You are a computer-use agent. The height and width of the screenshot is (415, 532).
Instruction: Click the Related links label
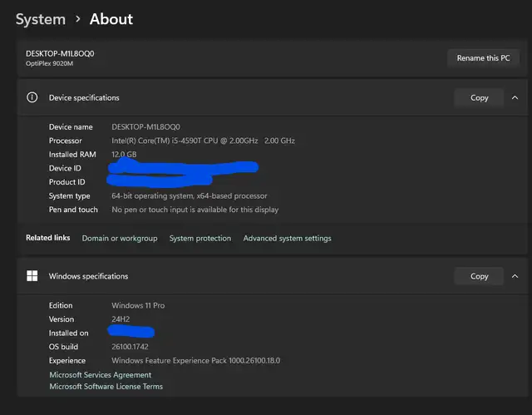[x=48, y=238]
